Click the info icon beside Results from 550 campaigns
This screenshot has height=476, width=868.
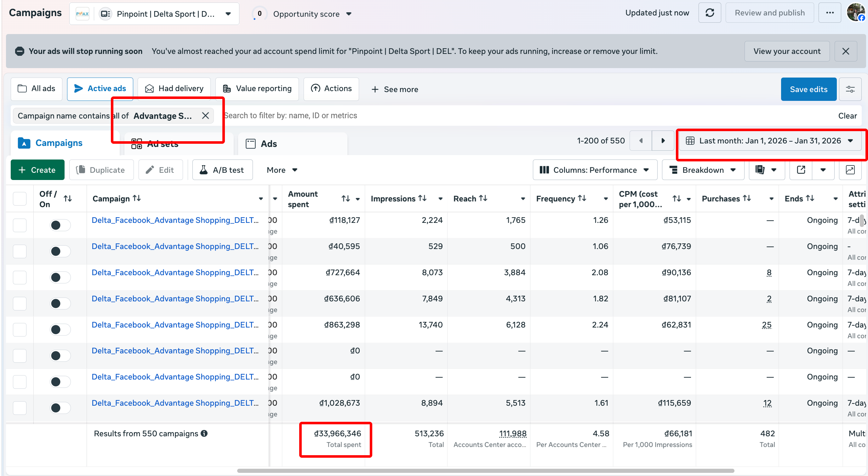click(204, 433)
